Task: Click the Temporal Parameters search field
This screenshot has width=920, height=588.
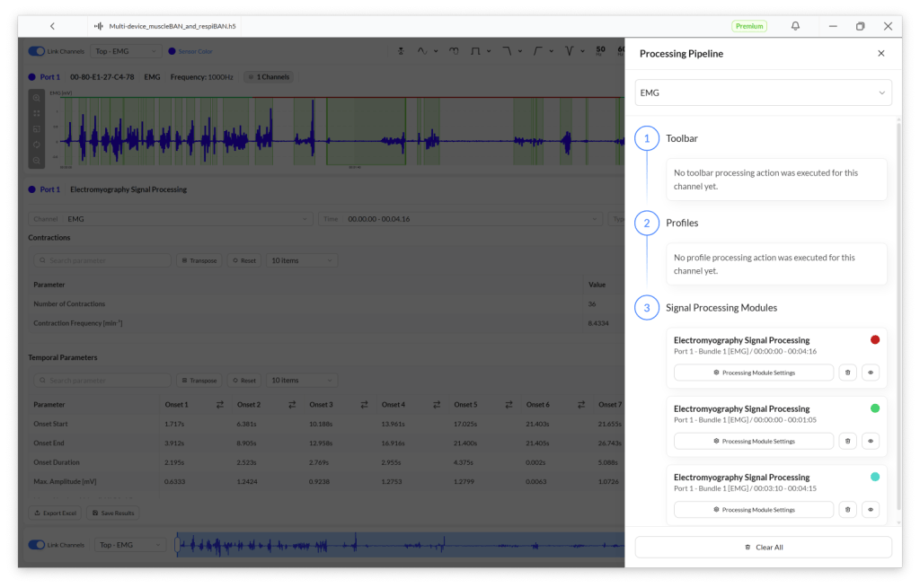Action: click(102, 381)
